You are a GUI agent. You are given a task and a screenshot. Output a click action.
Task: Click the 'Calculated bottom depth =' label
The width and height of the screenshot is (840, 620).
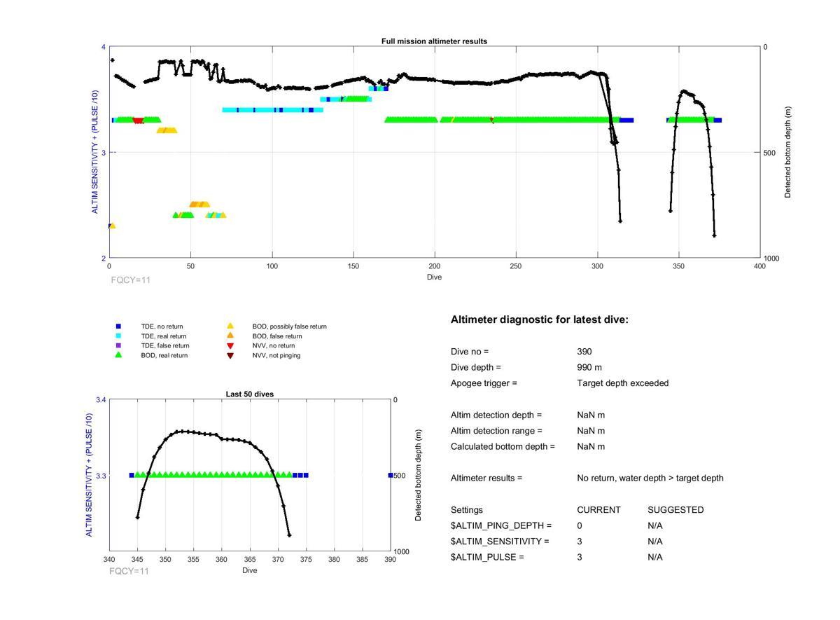(503, 446)
